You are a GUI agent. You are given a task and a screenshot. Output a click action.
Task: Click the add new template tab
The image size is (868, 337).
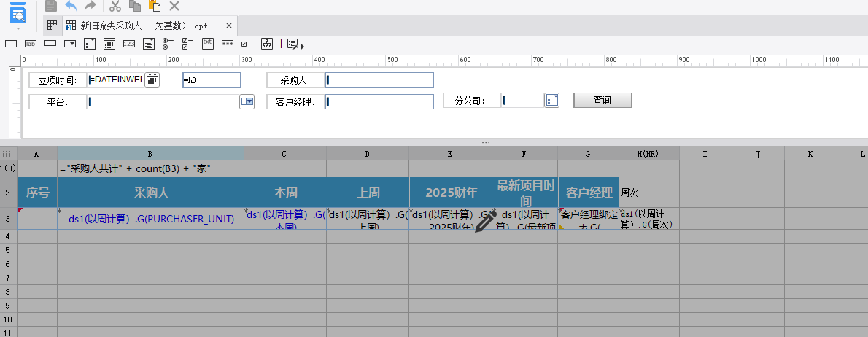tap(53, 26)
